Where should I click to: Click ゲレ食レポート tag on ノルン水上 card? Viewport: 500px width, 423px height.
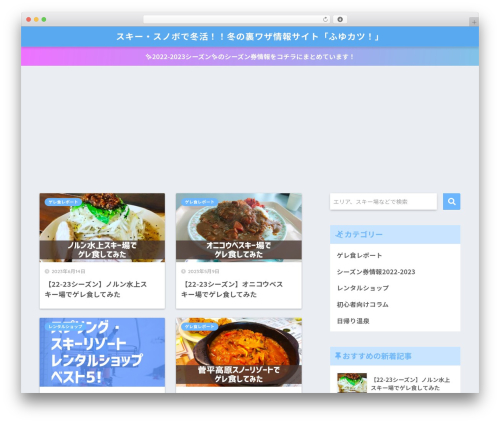[x=63, y=202]
